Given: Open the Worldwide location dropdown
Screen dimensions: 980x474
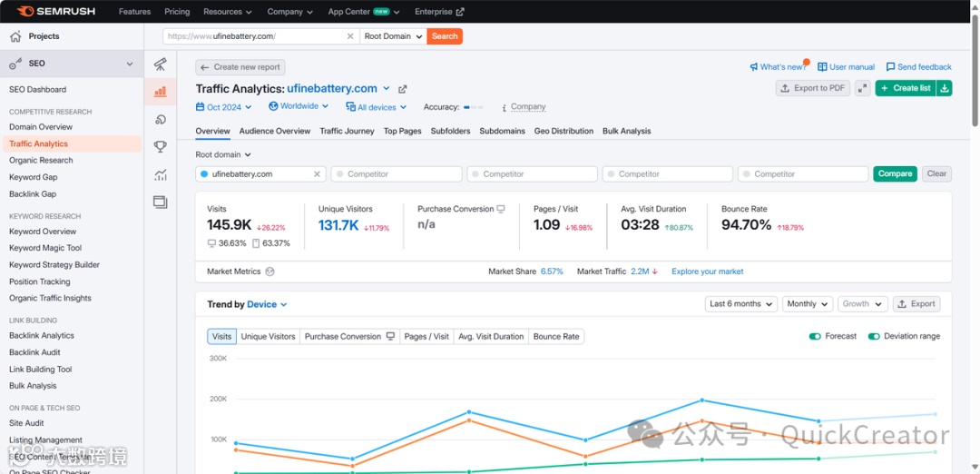Looking at the screenshot, I should 299,106.
